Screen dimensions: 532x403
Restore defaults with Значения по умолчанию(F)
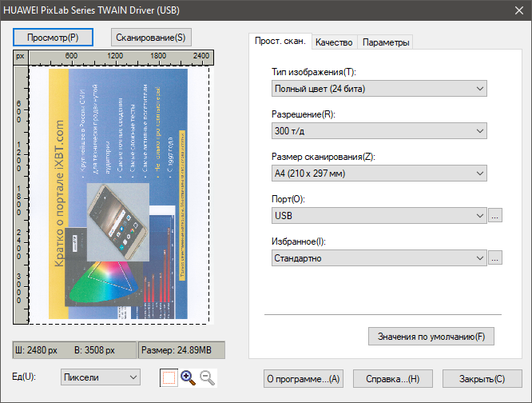point(431,337)
